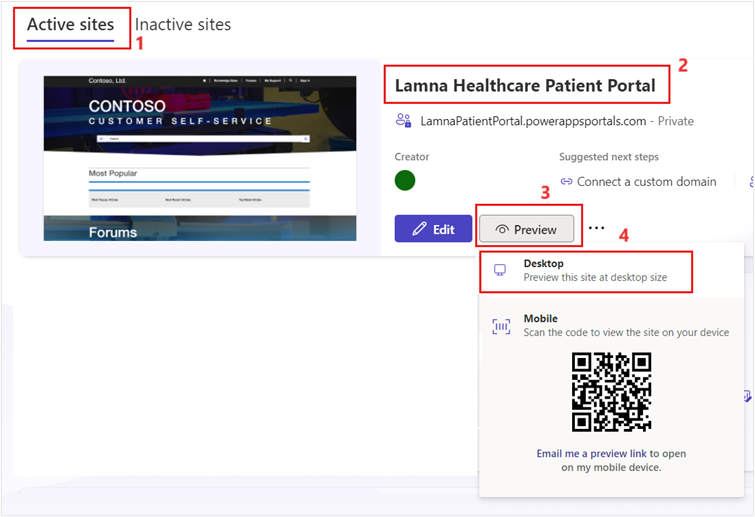755x517 pixels.
Task: Click the Suggested next steps label
Action: pos(609,157)
